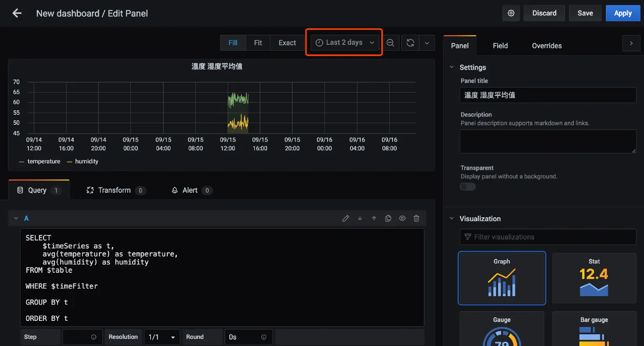Click the back arrow to leave Edit Panel
This screenshot has height=346, width=644.
pos(17,13)
